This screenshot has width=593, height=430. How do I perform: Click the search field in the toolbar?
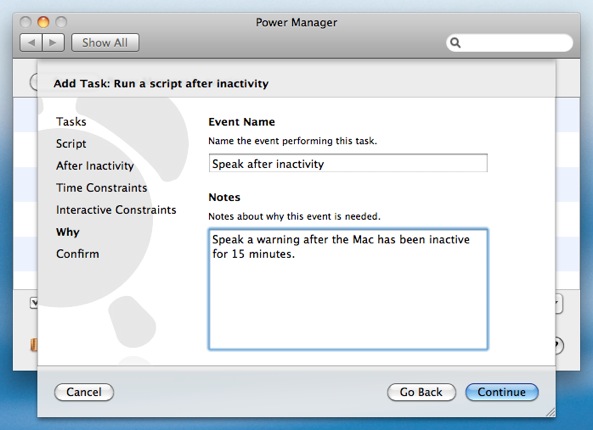(x=509, y=43)
